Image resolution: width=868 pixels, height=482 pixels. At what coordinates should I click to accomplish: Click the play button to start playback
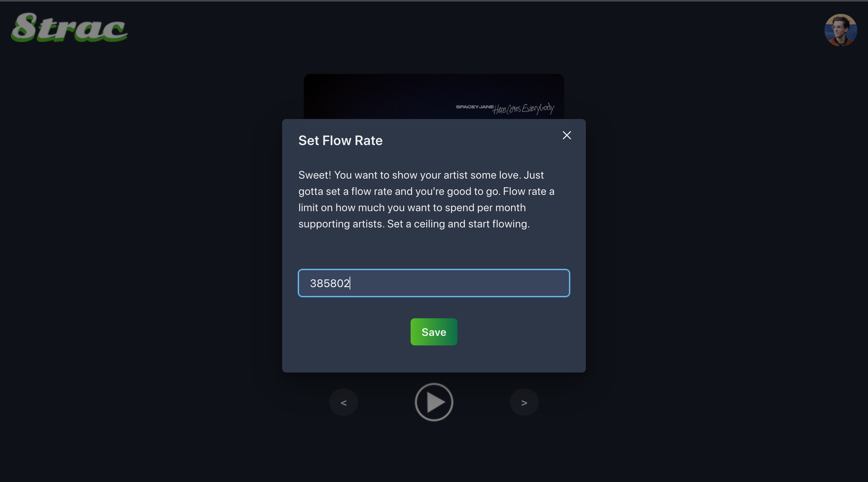[434, 402]
